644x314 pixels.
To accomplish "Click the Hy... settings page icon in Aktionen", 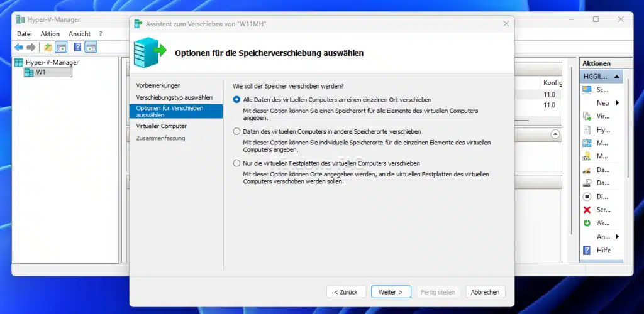I will point(587,129).
